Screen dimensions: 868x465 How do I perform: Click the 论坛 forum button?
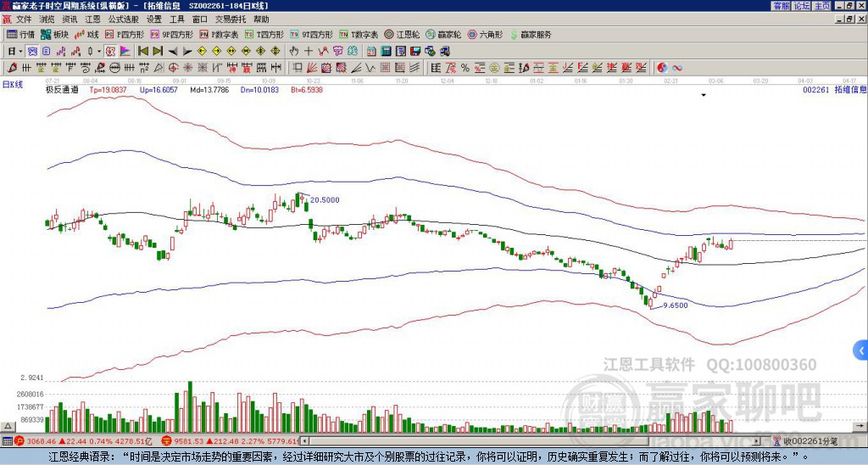click(802, 6)
